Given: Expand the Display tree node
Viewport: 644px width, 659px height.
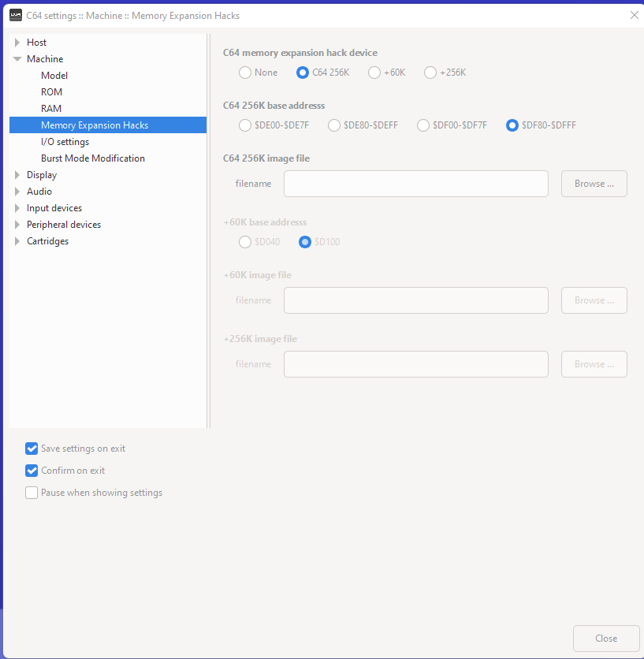Looking at the screenshot, I should click(x=17, y=175).
